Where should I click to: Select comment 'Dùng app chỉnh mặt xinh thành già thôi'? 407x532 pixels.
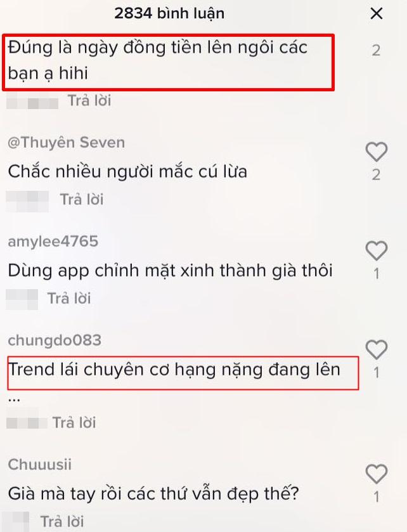coord(170,271)
